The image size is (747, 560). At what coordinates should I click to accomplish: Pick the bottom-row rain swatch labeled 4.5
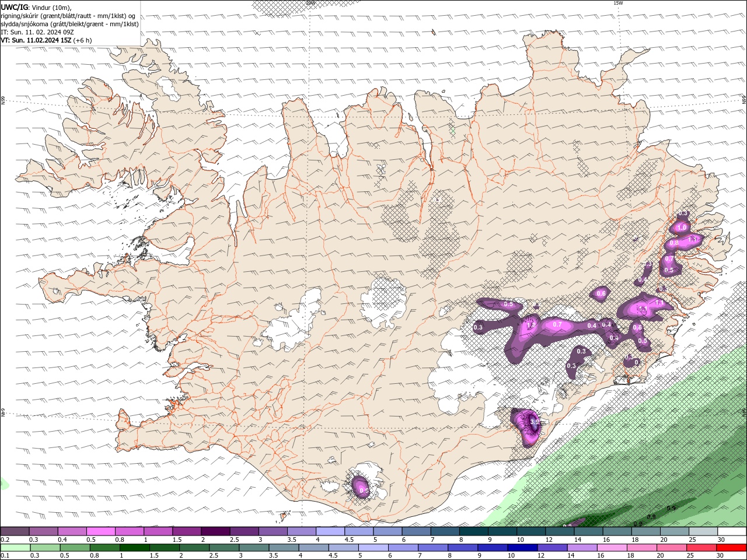[x=343, y=548]
